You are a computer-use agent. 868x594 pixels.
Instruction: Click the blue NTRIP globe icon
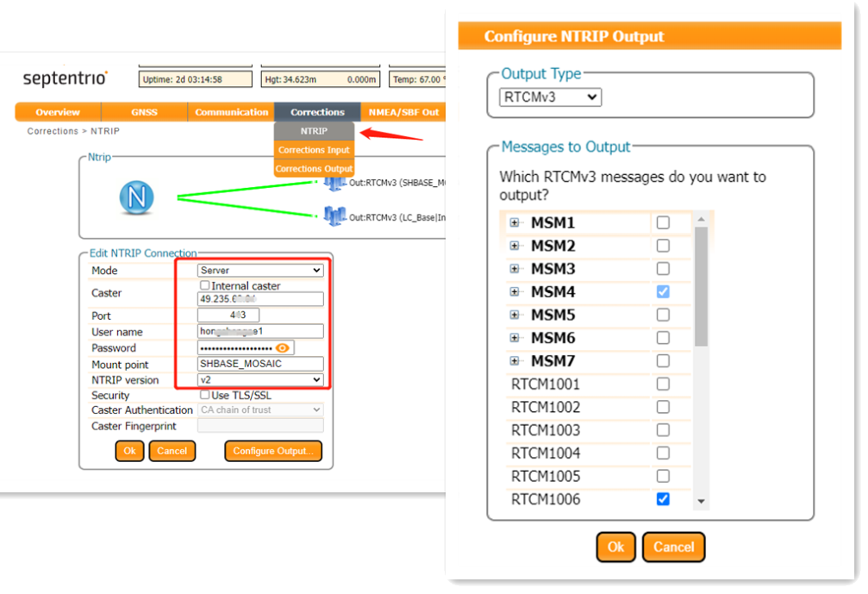[136, 197]
